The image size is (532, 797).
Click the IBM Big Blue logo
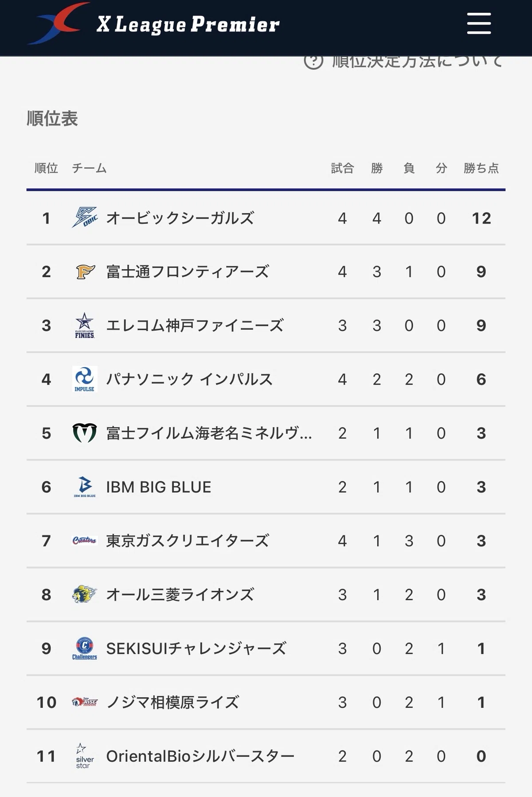coord(85,487)
